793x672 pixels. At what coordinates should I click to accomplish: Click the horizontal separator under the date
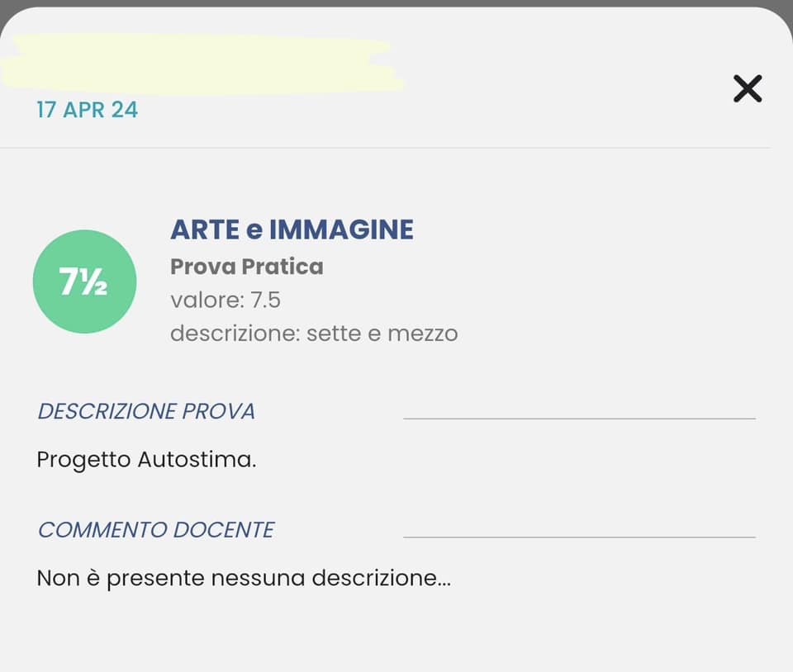(386, 148)
